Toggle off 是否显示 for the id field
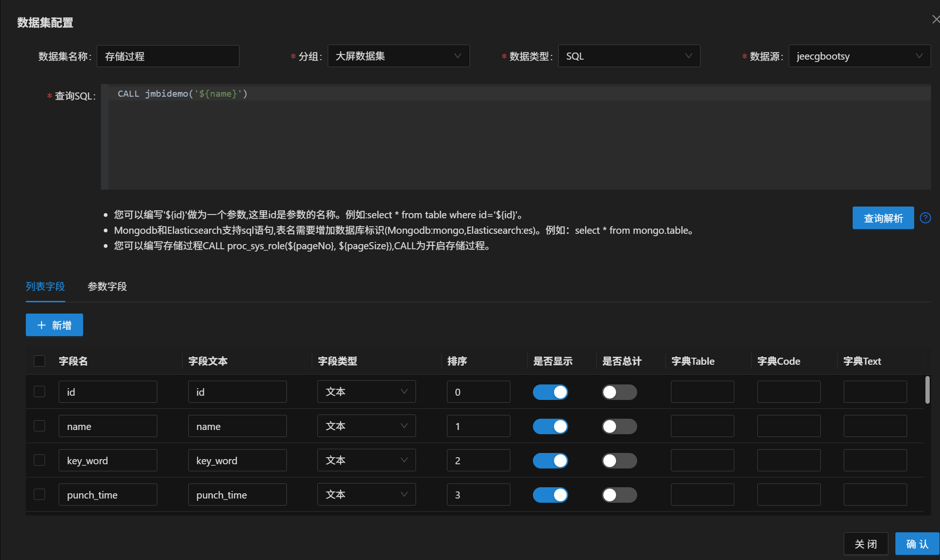Screen dimensions: 940x560 coord(550,392)
